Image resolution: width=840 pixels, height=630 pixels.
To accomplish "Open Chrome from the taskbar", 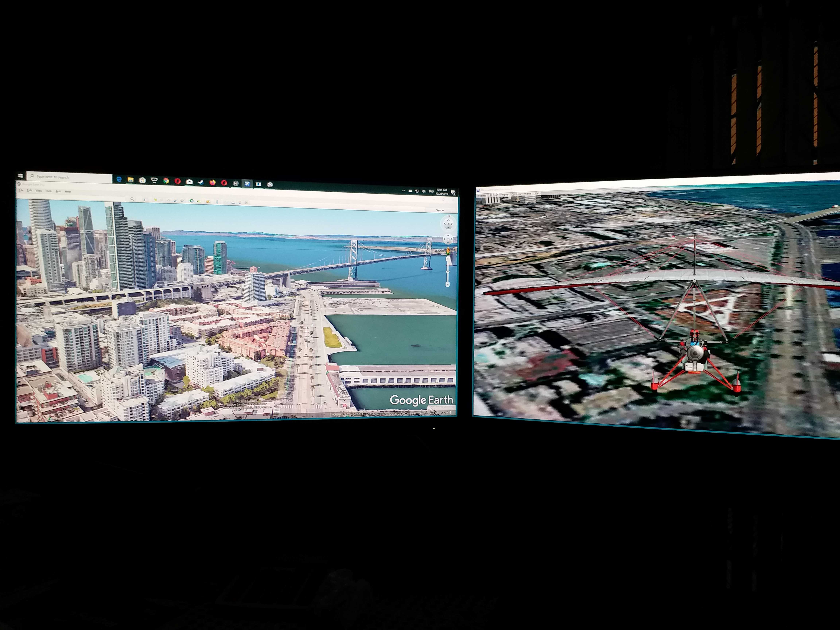I will 166,181.
